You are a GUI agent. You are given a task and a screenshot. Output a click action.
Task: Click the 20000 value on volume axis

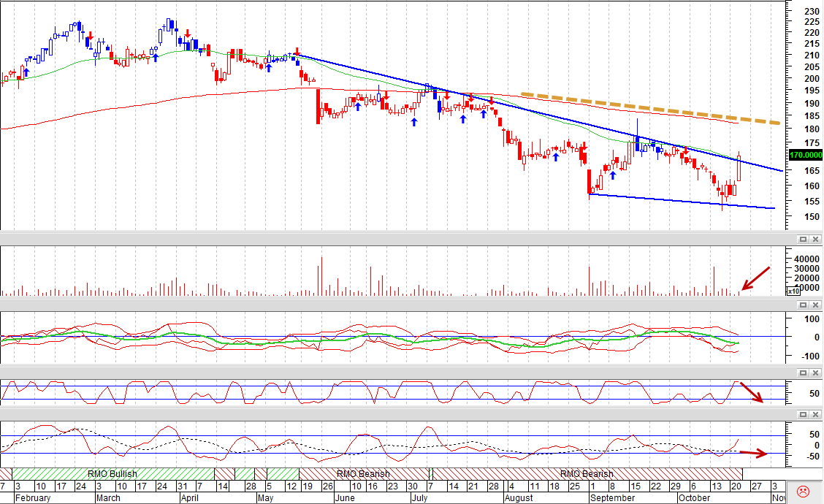click(806, 278)
